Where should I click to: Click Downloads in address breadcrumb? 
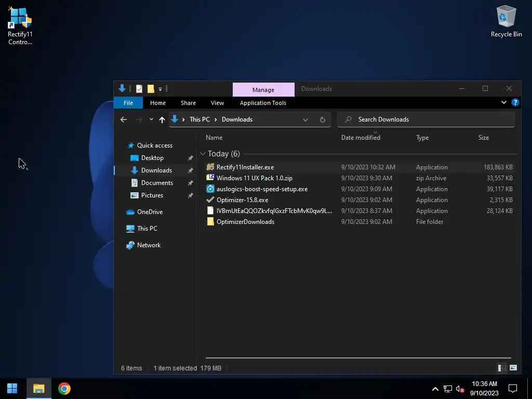(x=237, y=119)
